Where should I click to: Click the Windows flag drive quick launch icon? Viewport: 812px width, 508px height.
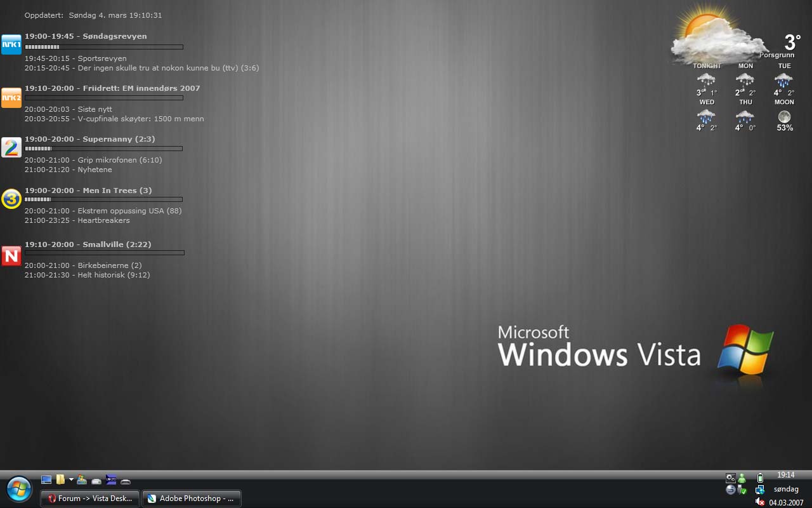pyautogui.click(x=82, y=479)
